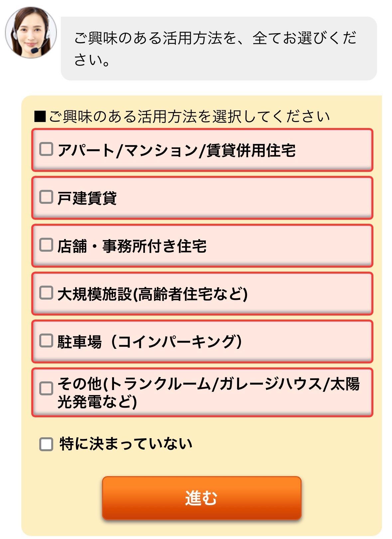Toggle the 駐車場(コインパーキング) checkbox
The width and height of the screenshot is (392, 539).
pyautogui.click(x=46, y=341)
